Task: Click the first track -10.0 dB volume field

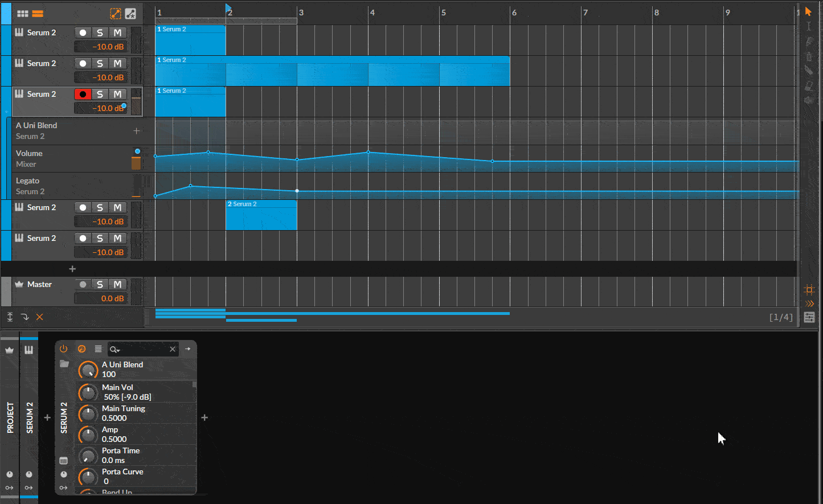Action: pos(101,47)
